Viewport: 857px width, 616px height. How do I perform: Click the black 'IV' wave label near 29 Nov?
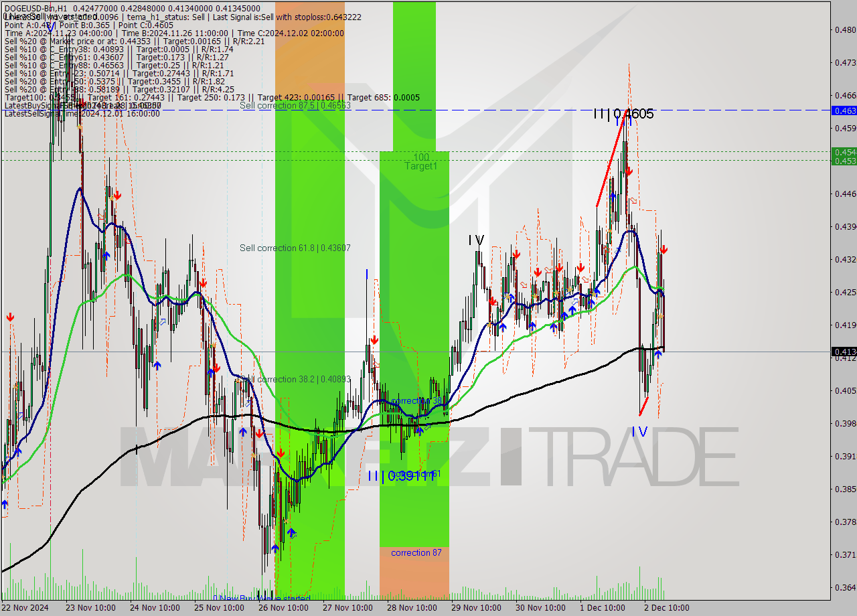pos(476,240)
